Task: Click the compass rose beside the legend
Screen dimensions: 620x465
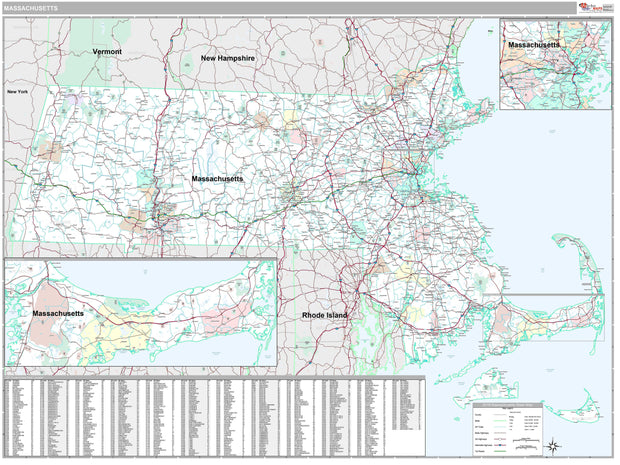Action: click(553, 446)
